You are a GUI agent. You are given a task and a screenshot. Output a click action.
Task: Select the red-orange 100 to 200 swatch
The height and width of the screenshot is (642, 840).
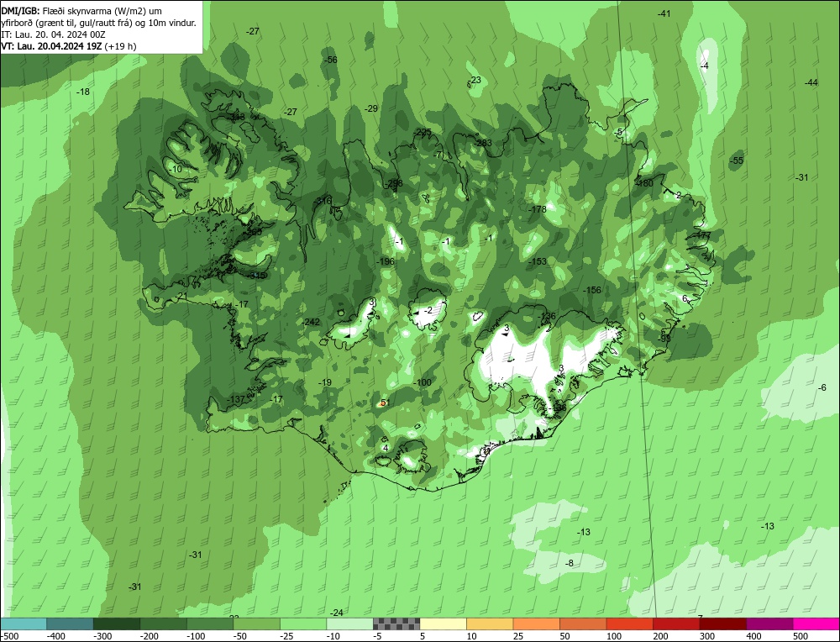click(629, 624)
